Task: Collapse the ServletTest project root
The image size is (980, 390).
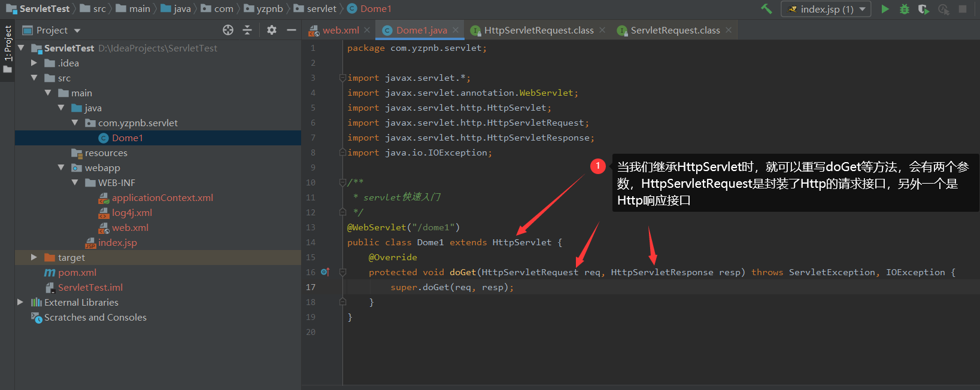Action: coord(21,48)
